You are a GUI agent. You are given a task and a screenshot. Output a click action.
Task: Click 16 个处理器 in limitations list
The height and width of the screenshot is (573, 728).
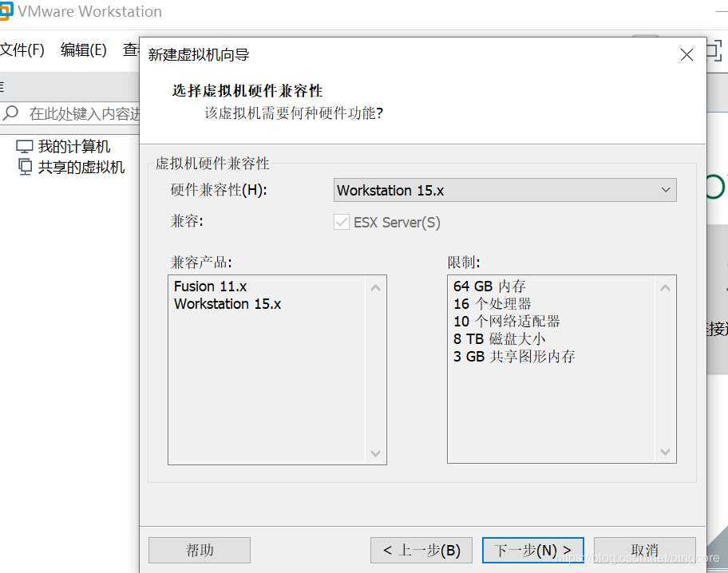click(x=493, y=304)
